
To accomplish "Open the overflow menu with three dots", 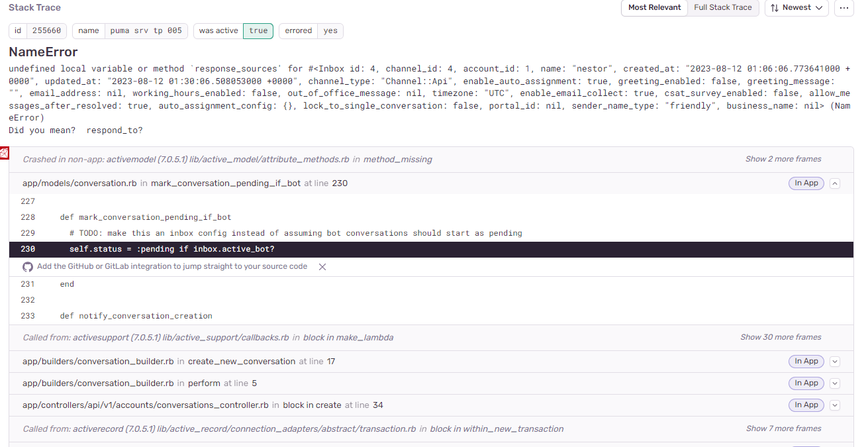I will click(844, 7).
